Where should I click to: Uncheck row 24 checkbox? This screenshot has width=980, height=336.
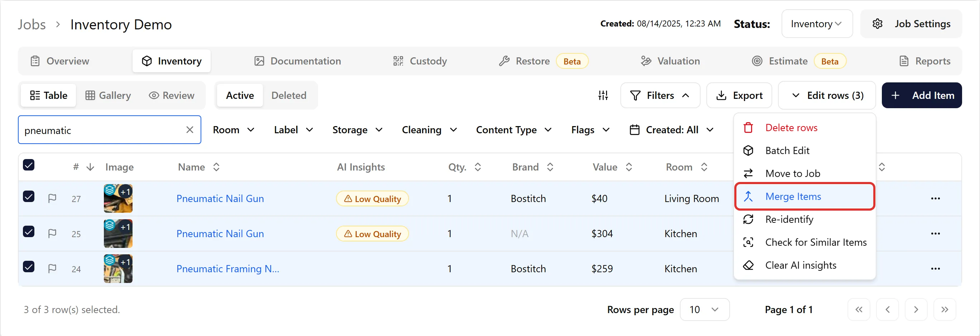pos(29,267)
